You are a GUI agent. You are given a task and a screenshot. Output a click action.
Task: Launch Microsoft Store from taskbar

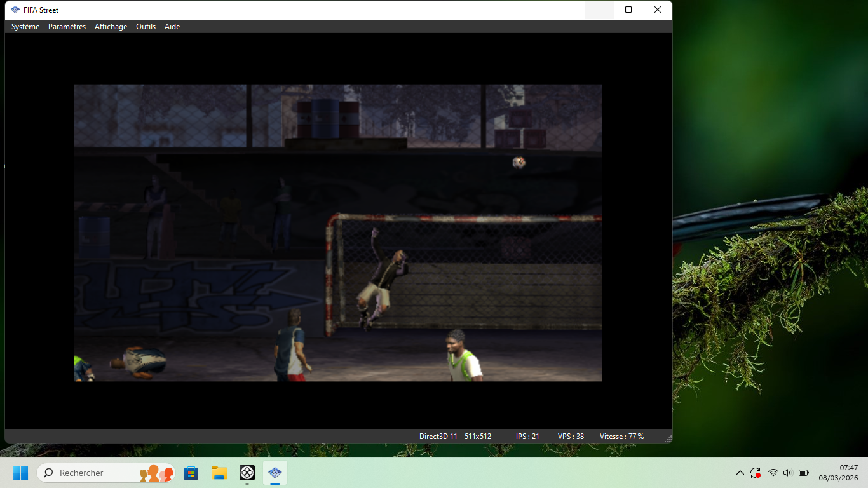[191, 473]
